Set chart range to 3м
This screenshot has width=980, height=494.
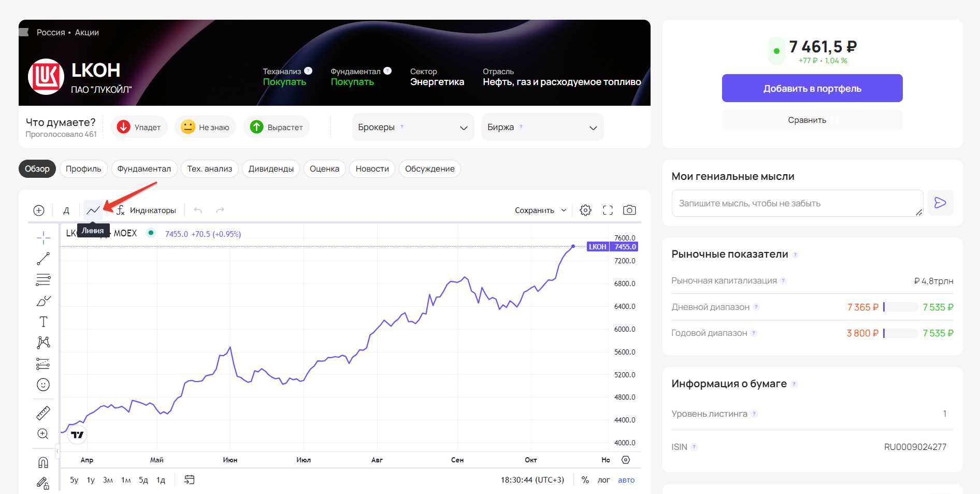(x=108, y=480)
